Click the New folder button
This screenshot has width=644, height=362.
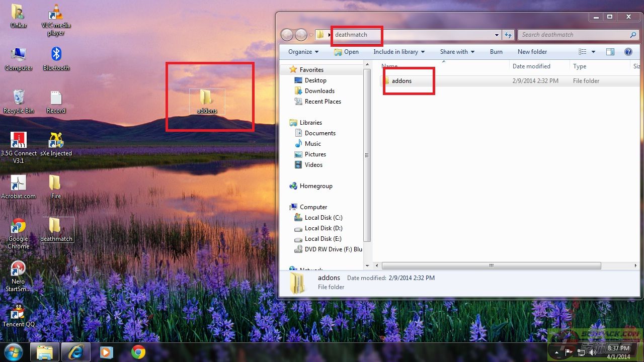(x=532, y=52)
